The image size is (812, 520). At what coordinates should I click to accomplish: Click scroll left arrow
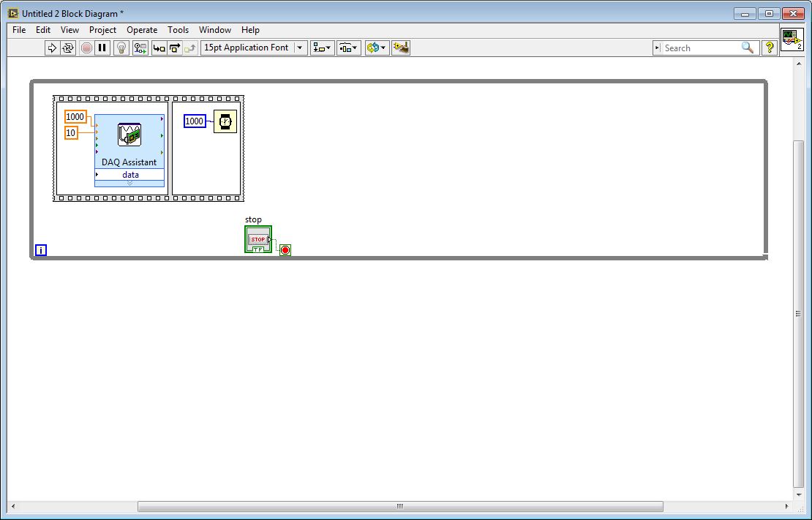pyautogui.click(x=13, y=506)
